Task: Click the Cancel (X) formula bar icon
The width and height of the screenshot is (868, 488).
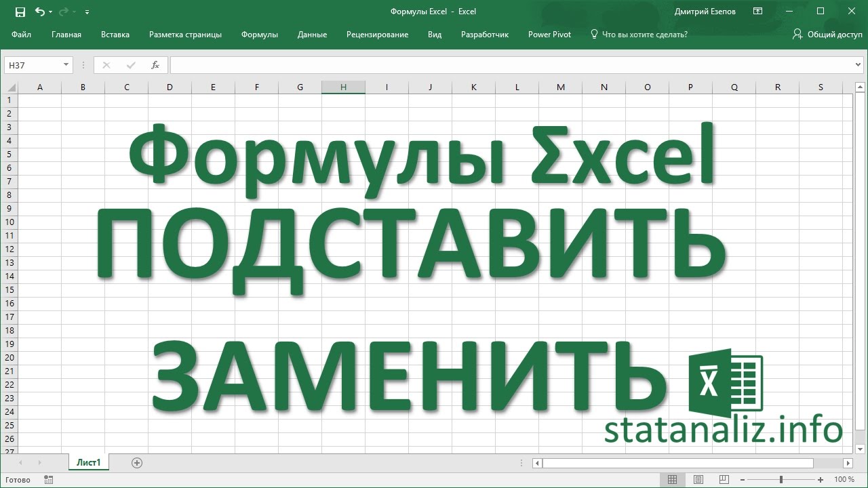Action: point(106,65)
